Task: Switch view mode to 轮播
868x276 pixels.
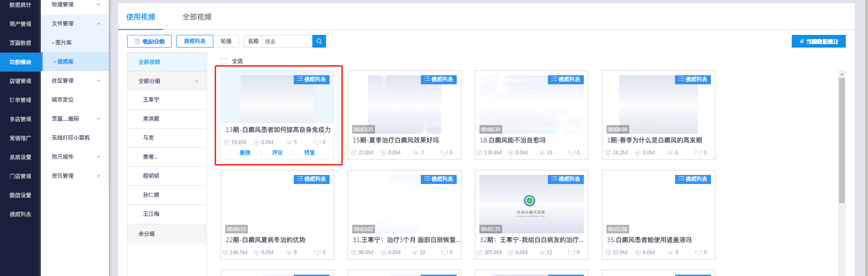Action: [226, 41]
